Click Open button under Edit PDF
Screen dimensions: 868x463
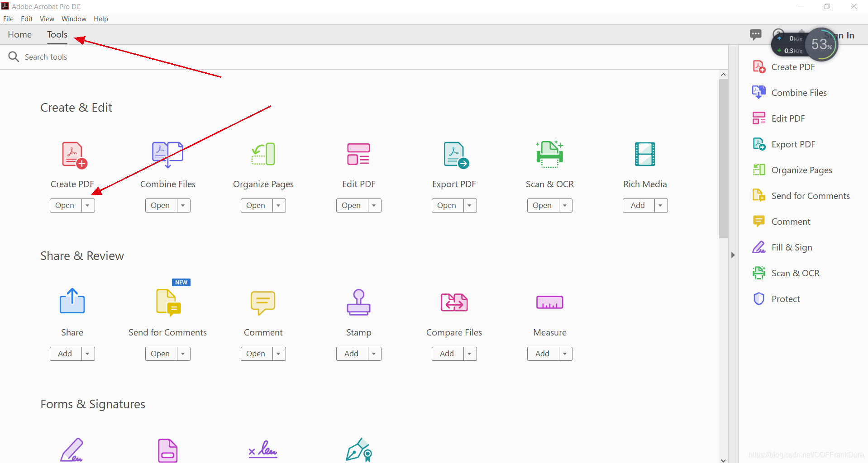352,205
